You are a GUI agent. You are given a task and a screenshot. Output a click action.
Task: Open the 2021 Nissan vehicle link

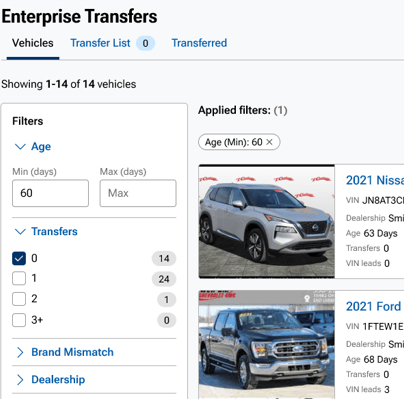tap(375, 180)
